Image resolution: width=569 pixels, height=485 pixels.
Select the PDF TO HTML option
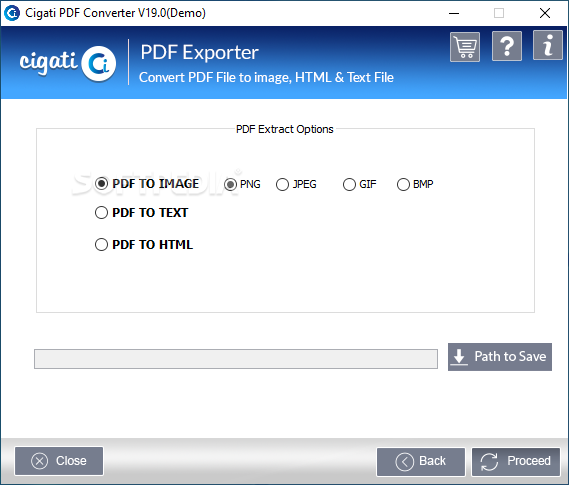click(x=144, y=244)
